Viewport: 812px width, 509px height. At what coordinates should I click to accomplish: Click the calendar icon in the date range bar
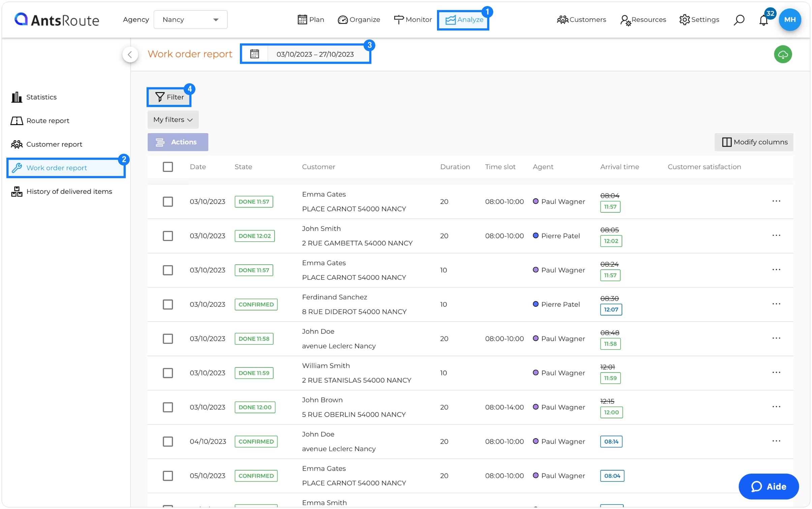click(255, 54)
